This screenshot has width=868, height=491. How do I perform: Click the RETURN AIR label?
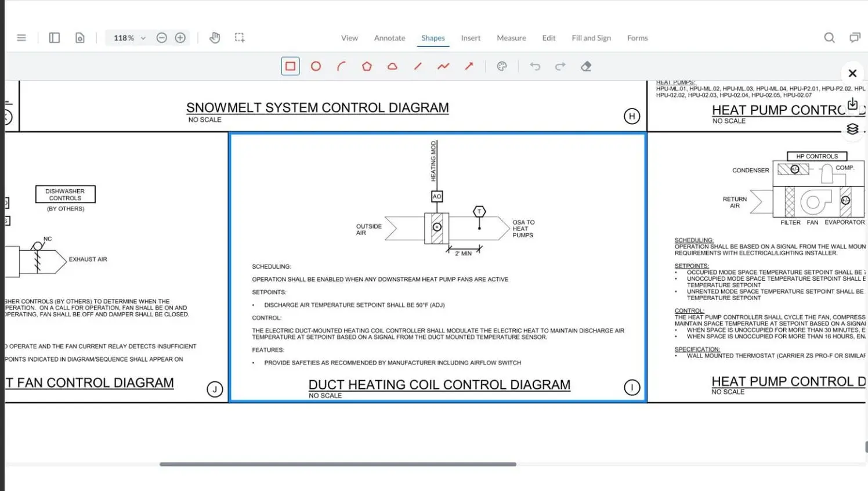click(735, 202)
